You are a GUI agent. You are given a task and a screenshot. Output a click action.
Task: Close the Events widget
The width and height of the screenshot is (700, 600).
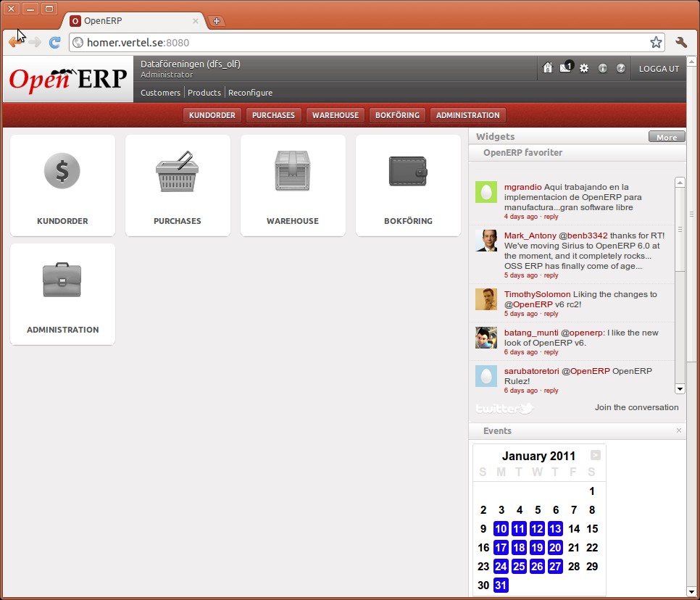679,430
